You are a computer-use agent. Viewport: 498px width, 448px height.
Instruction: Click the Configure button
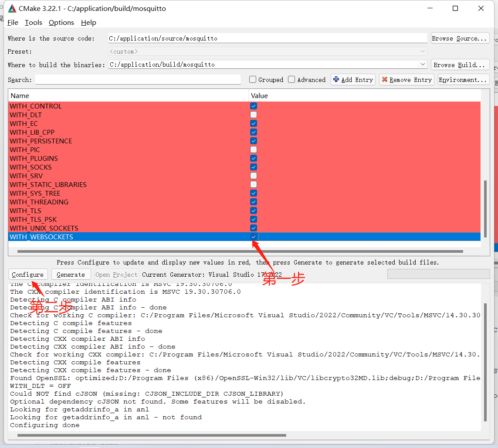(27, 275)
